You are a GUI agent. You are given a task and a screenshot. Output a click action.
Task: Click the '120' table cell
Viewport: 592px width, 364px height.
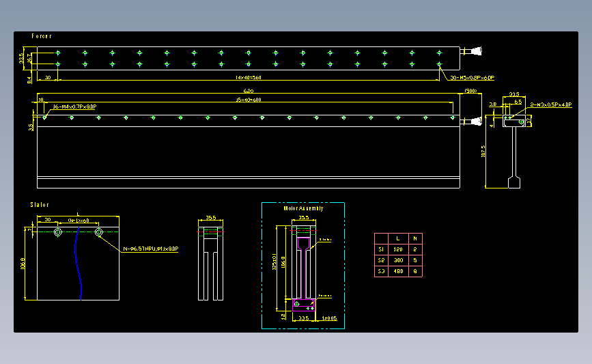pyautogui.click(x=398, y=249)
